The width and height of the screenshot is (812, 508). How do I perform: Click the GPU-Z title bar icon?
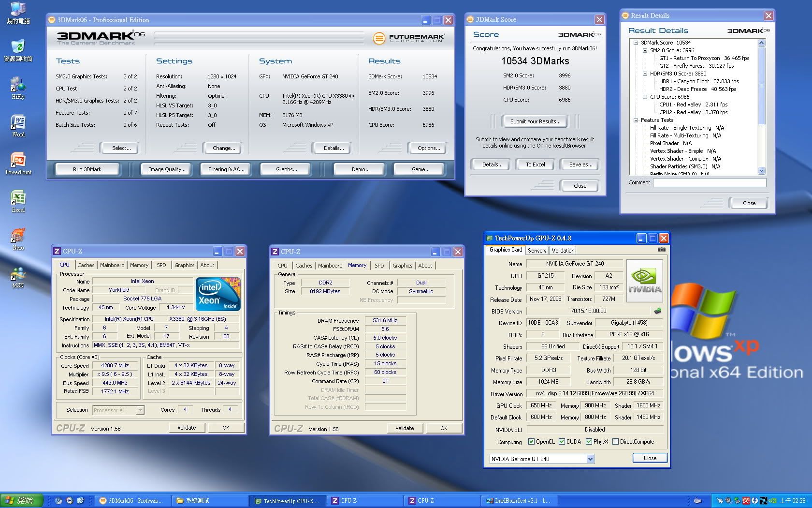(490, 238)
